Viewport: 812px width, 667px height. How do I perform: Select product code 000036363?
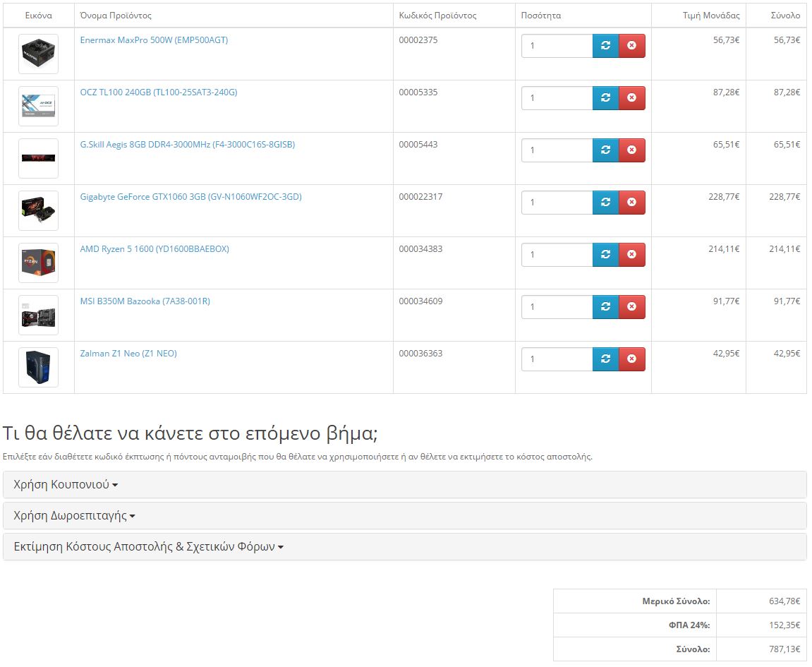tap(420, 354)
